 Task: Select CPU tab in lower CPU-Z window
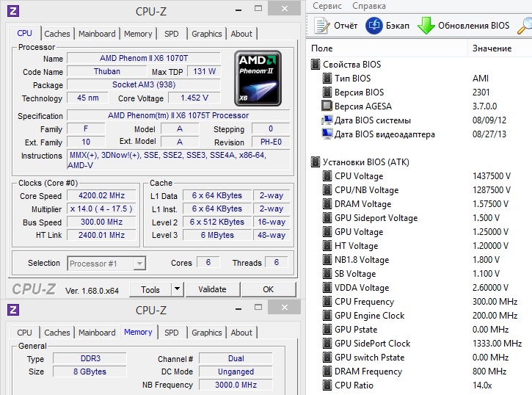[24, 333]
